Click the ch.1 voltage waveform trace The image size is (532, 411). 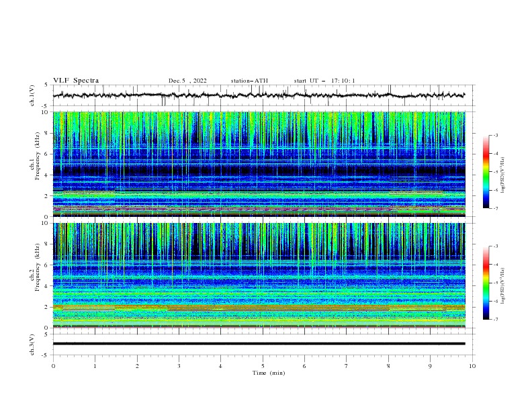(259, 95)
